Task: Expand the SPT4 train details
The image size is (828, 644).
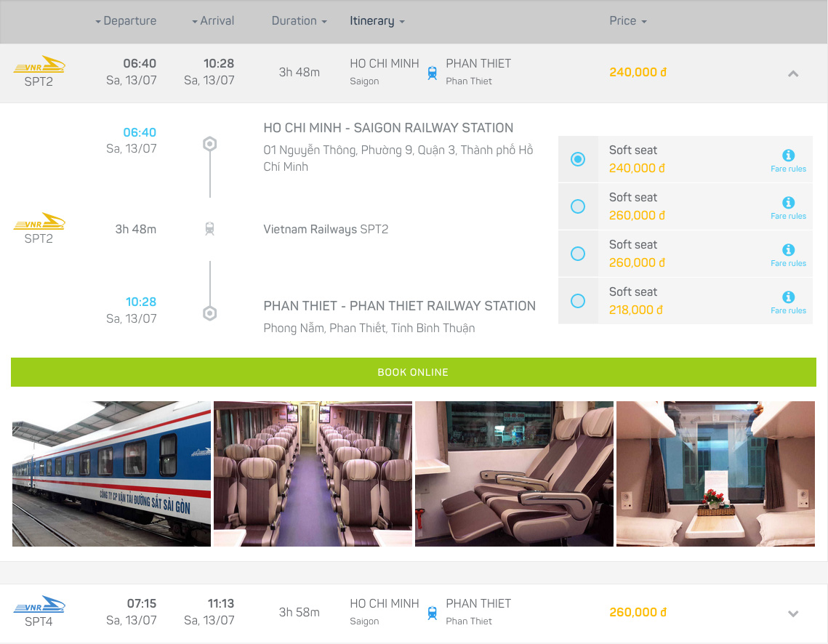Action: tap(793, 613)
